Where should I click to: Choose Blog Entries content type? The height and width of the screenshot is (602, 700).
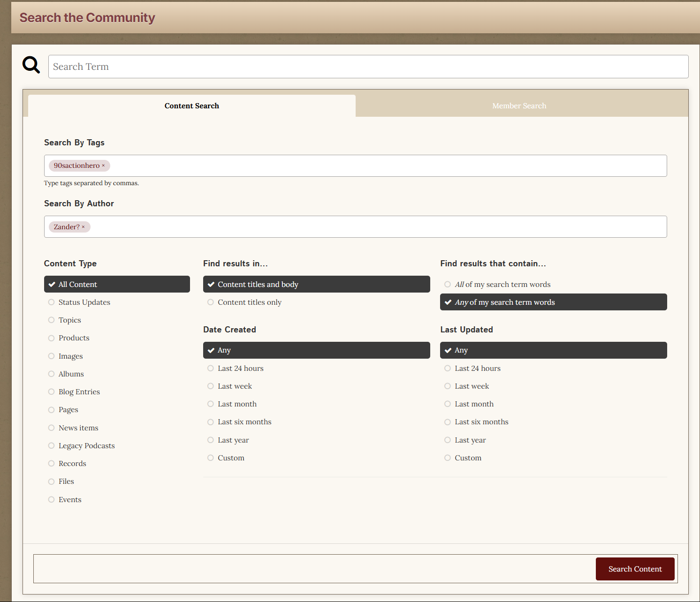click(x=79, y=392)
